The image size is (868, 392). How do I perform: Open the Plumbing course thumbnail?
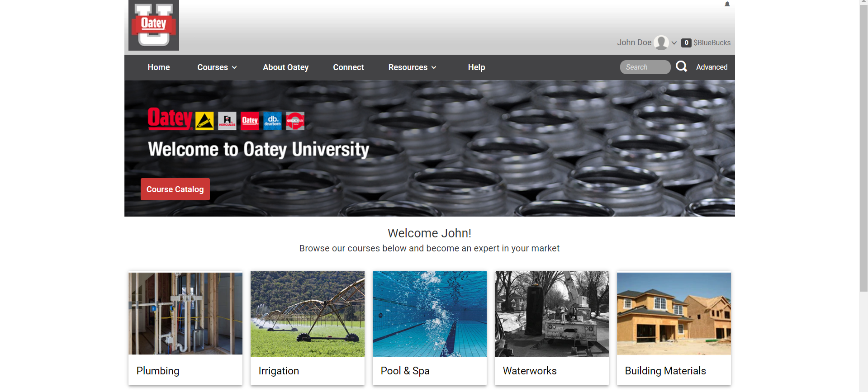185,313
